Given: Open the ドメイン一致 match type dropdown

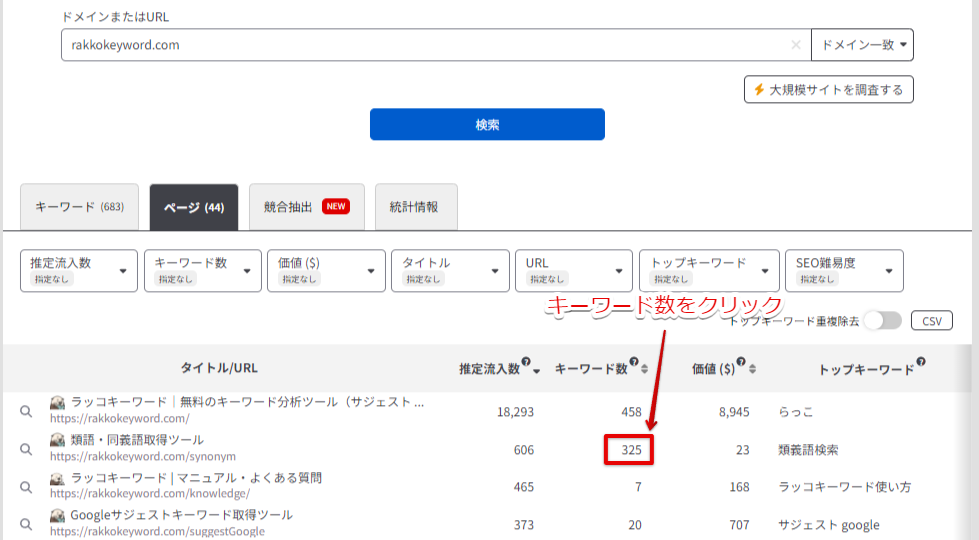Looking at the screenshot, I should [862, 45].
